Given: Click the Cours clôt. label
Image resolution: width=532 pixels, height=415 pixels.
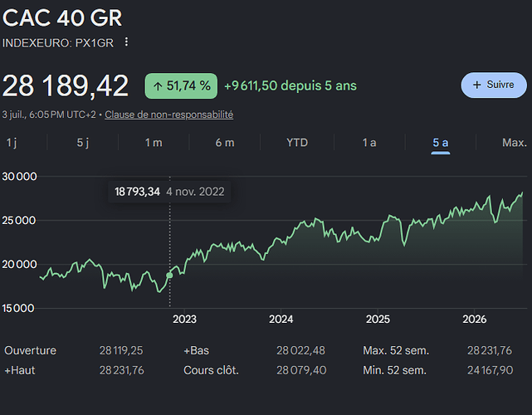Looking at the screenshot, I should tap(211, 370).
